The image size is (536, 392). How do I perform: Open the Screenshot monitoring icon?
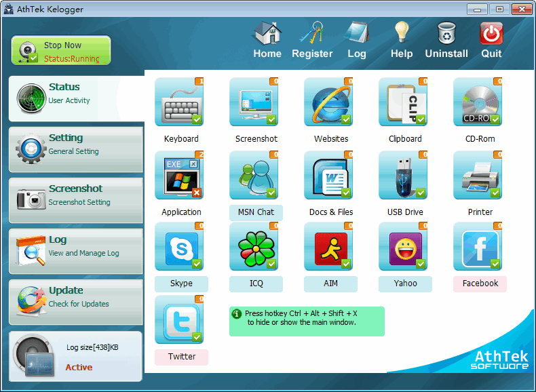coord(254,102)
